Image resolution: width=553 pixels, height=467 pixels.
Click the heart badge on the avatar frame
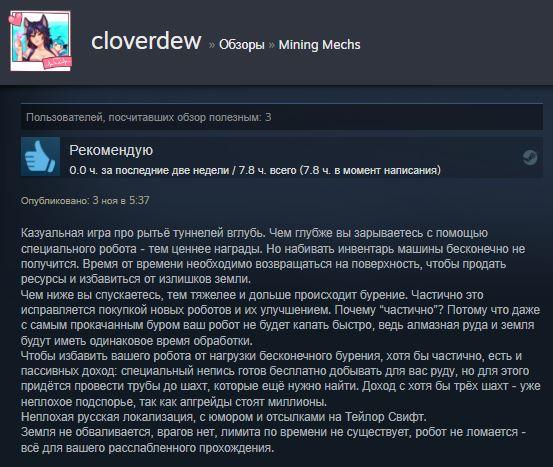tap(16, 18)
